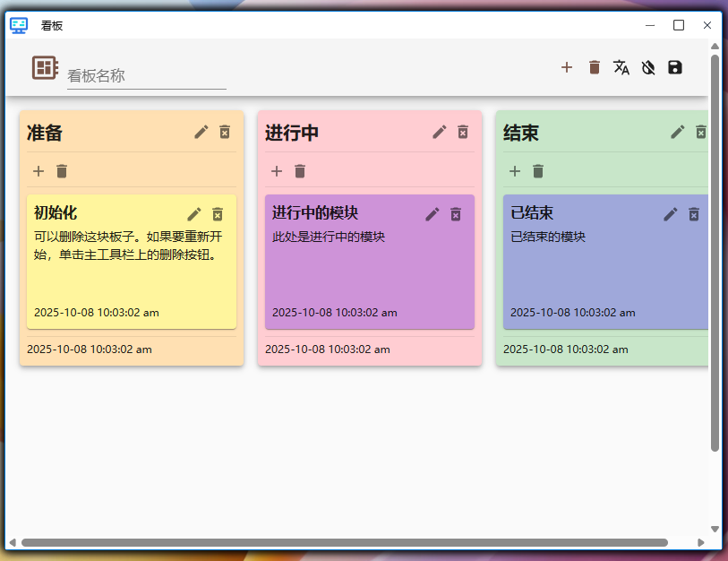Click the app logo icon in the title bar
Viewport: 728px width, 561px height.
tap(20, 25)
